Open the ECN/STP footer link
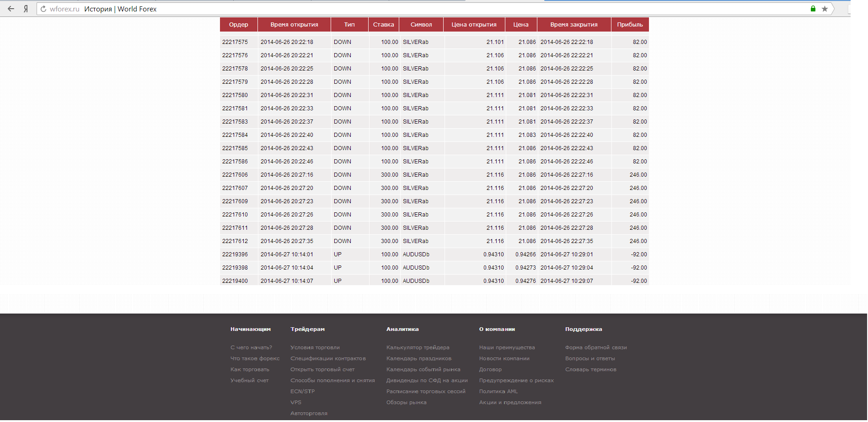Screen dimensions: 868x422 pyautogui.click(x=302, y=391)
